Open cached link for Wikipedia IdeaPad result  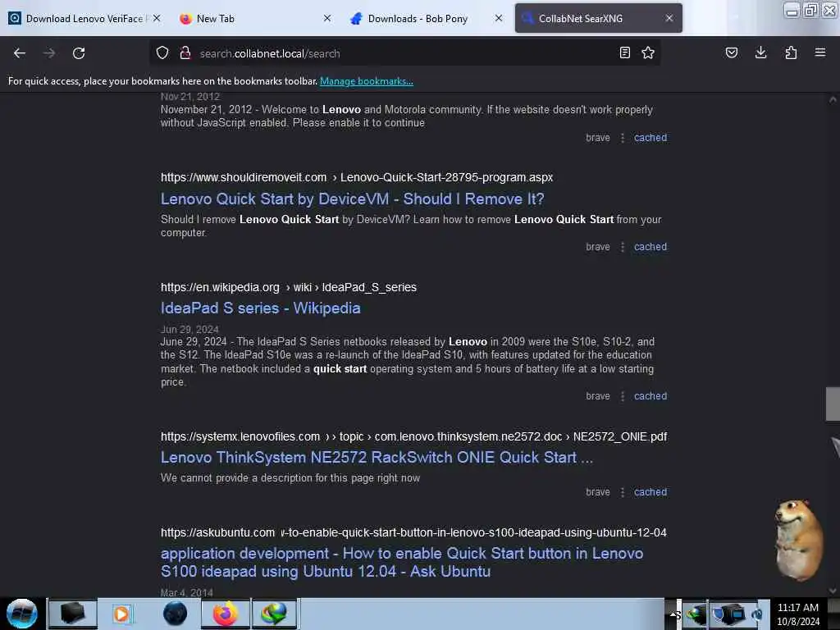tap(651, 396)
